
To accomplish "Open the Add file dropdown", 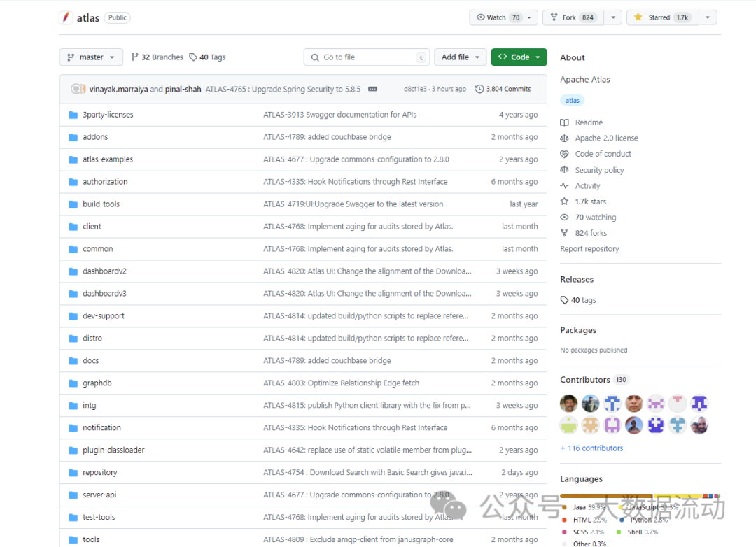I will pyautogui.click(x=460, y=57).
